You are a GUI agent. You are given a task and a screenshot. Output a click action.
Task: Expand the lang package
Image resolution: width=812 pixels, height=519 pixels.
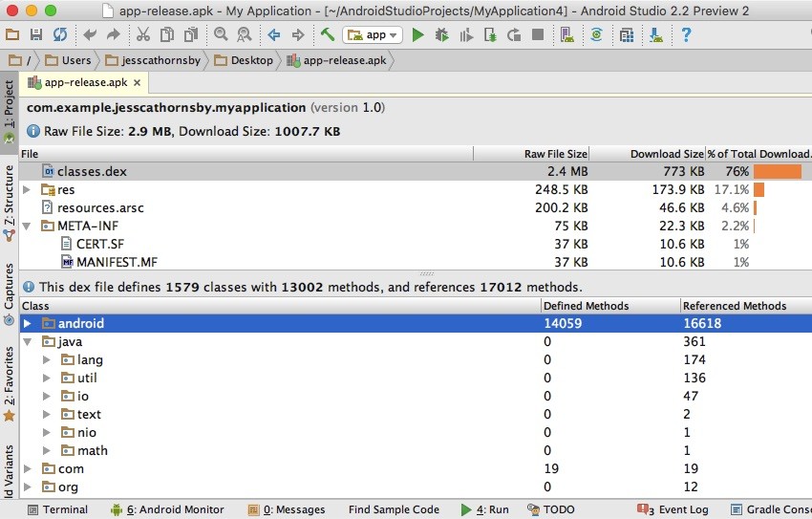point(47,359)
